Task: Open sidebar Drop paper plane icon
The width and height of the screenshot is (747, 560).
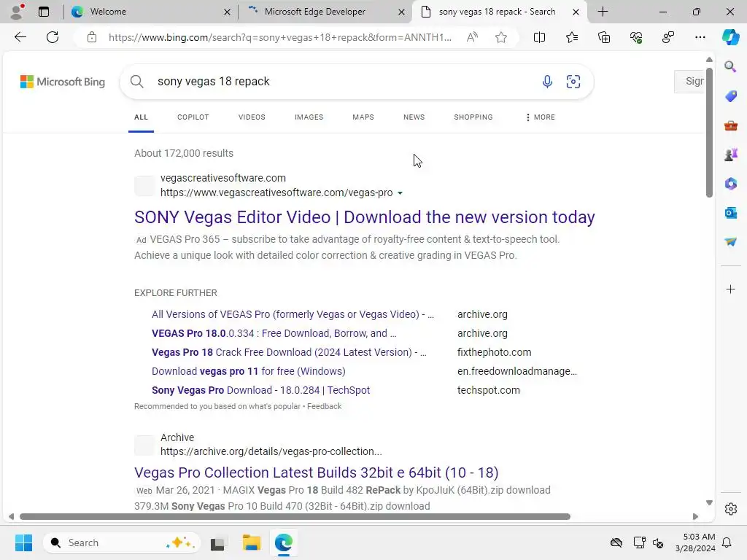Action: pos(730,242)
